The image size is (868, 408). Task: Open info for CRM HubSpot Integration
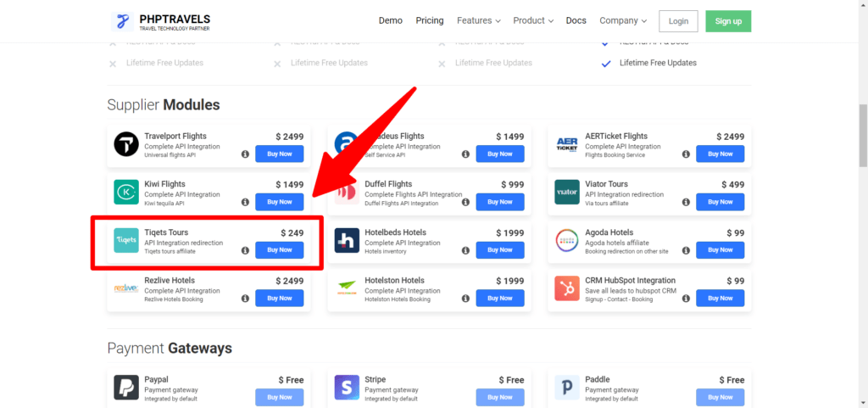686,299
